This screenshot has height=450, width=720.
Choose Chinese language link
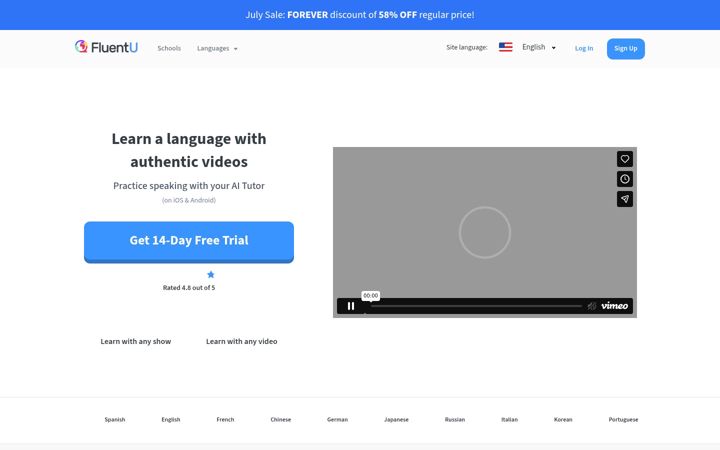281,419
